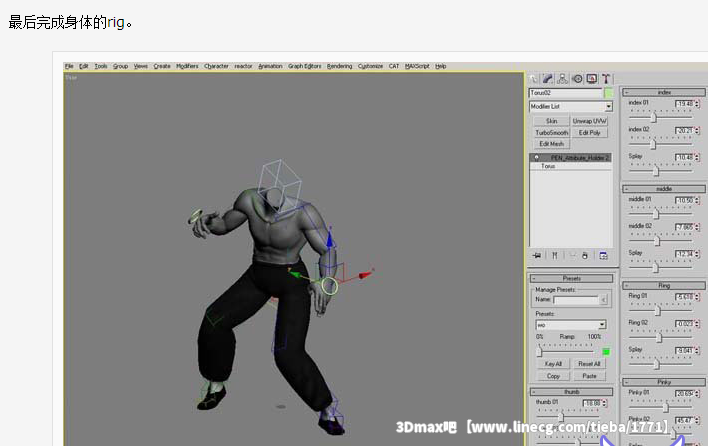Click the TurboSmooth button
Image resolution: width=708 pixels, height=446 pixels.
pyautogui.click(x=551, y=132)
